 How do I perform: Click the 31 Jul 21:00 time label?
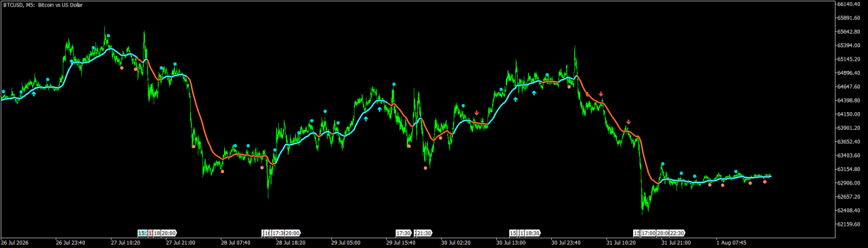click(676, 242)
